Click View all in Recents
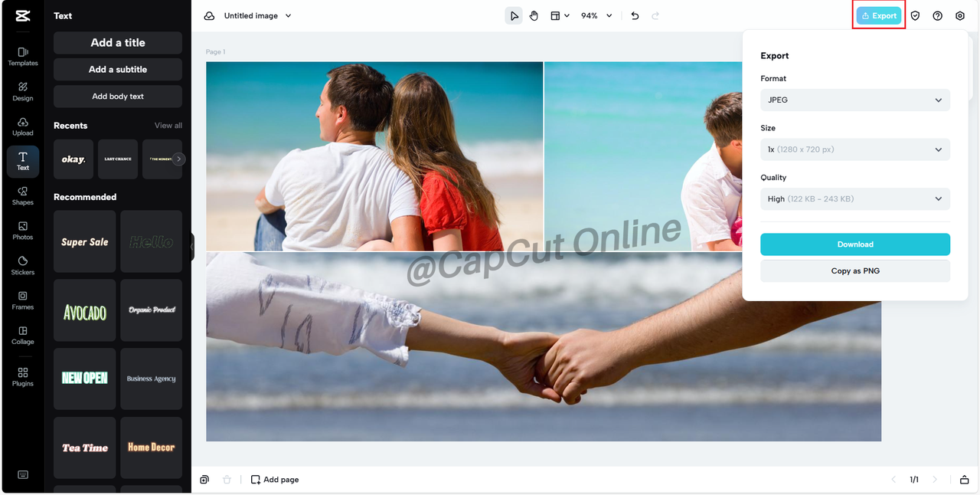980x495 pixels. click(168, 126)
